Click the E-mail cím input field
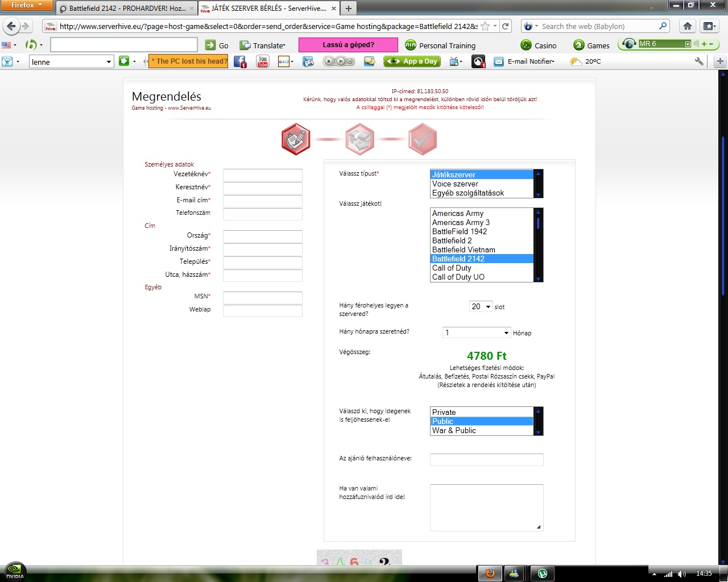 point(263,201)
